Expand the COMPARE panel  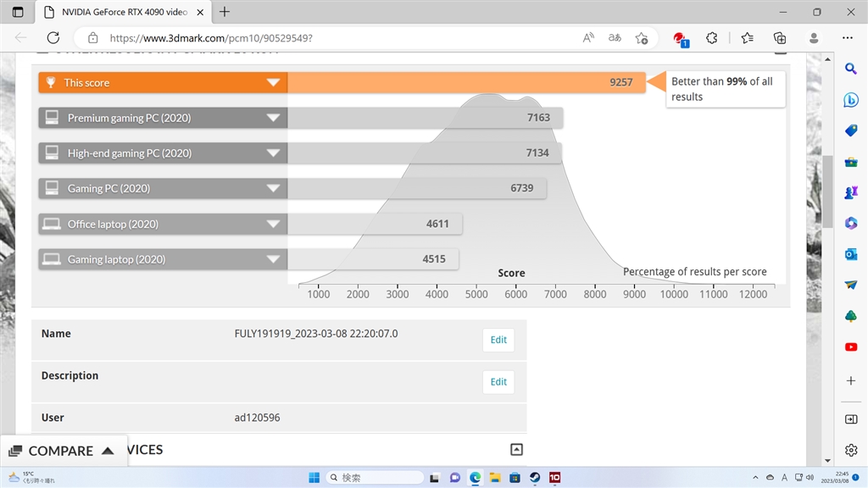[x=62, y=451]
